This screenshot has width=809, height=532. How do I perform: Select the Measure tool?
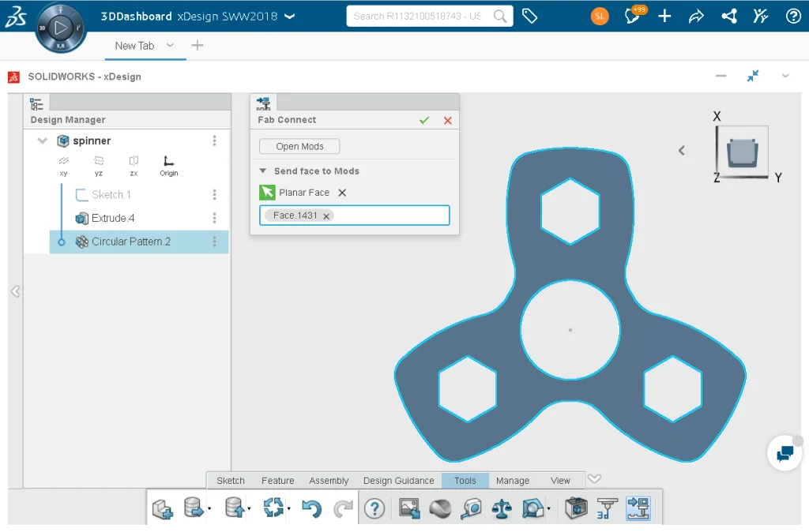click(x=470, y=508)
